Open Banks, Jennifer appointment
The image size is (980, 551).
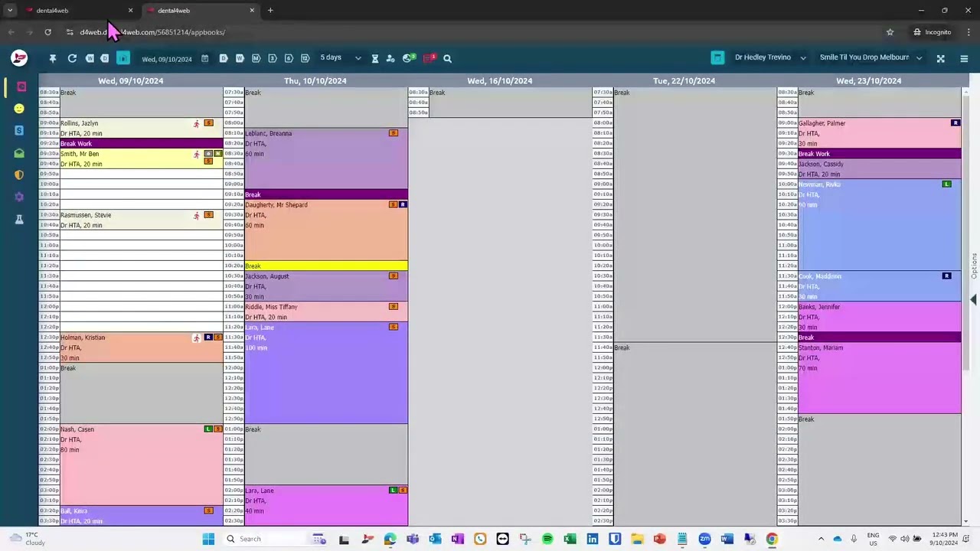[880, 317]
